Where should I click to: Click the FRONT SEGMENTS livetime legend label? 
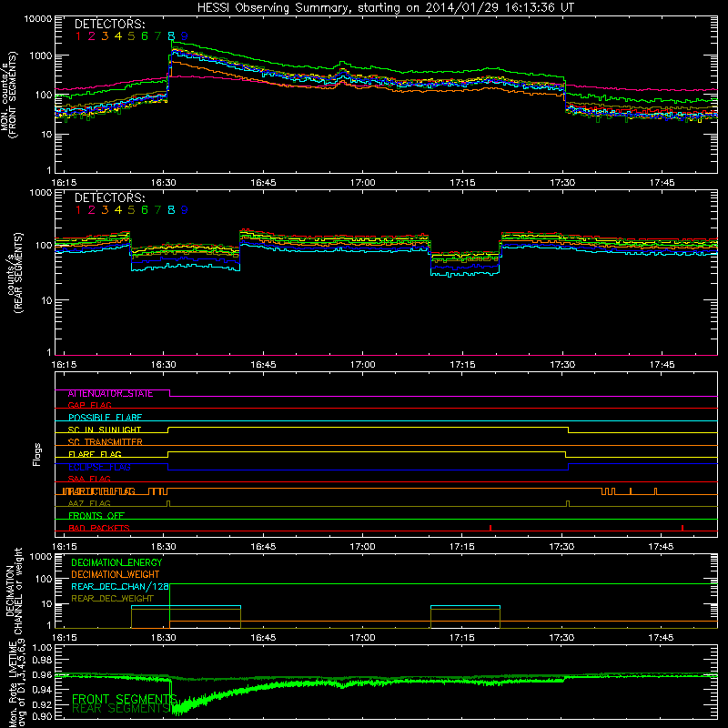coord(124,699)
